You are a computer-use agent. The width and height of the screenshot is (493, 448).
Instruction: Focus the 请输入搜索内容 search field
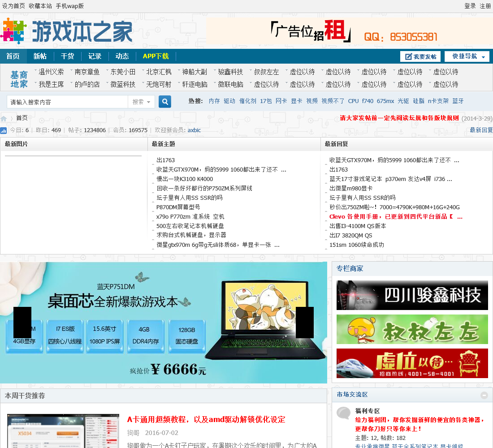[67, 102]
